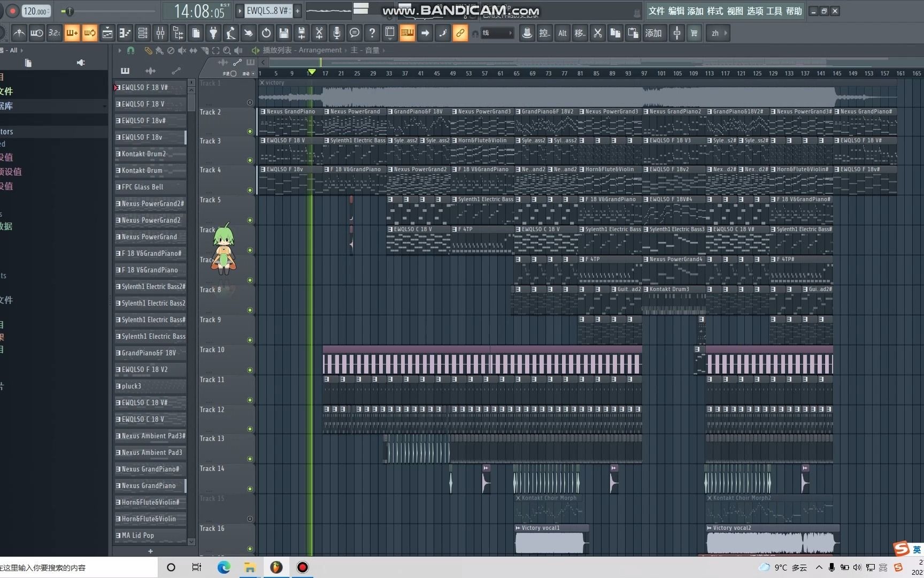
Task: Toggle the 3.2.1 countdown before recording
Action: [x=54, y=33]
